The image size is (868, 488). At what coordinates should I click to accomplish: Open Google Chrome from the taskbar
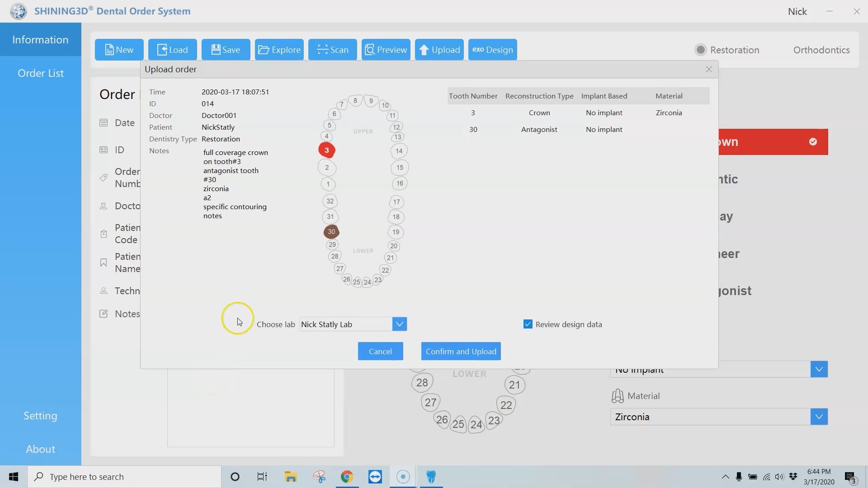(x=347, y=477)
